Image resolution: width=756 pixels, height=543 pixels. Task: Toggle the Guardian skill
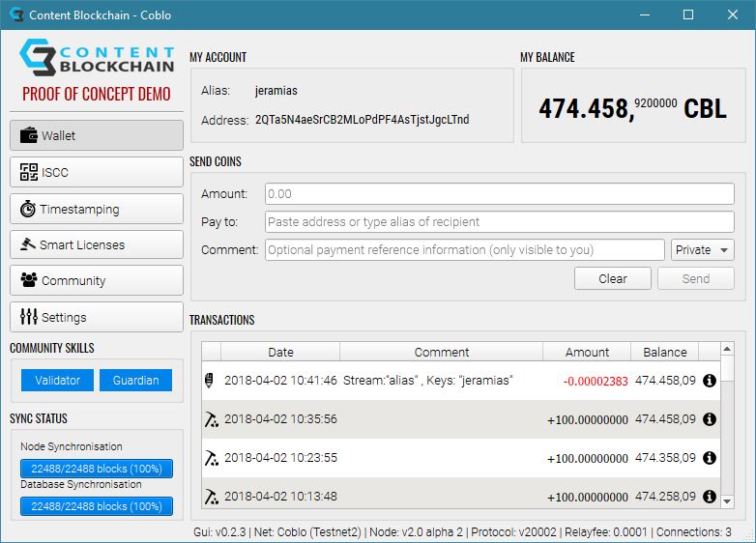[x=136, y=380]
